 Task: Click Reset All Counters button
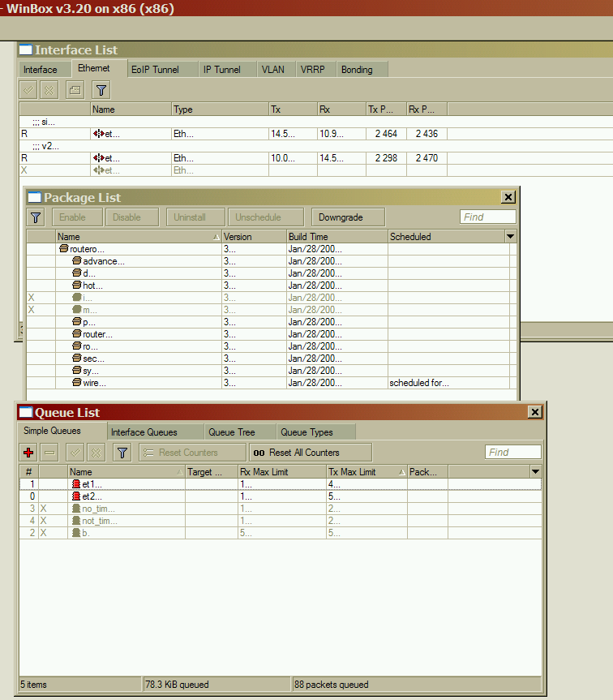[x=311, y=453]
